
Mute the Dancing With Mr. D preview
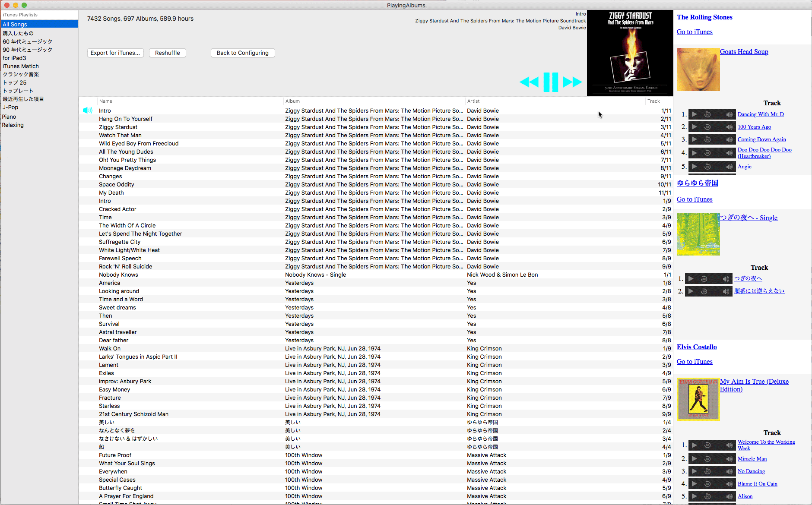coord(729,114)
